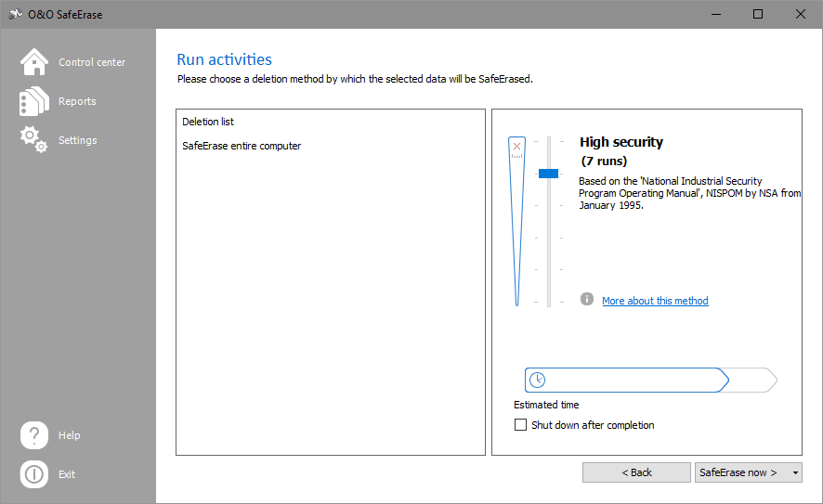This screenshot has height=504, width=823.
Task: Click the High security heading text
Action: tap(621, 142)
